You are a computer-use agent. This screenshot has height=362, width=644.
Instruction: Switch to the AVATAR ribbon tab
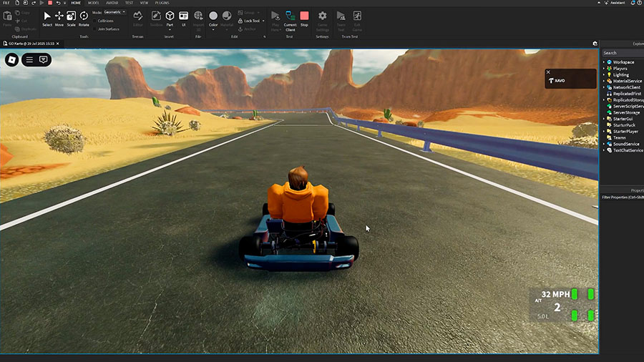tap(112, 3)
